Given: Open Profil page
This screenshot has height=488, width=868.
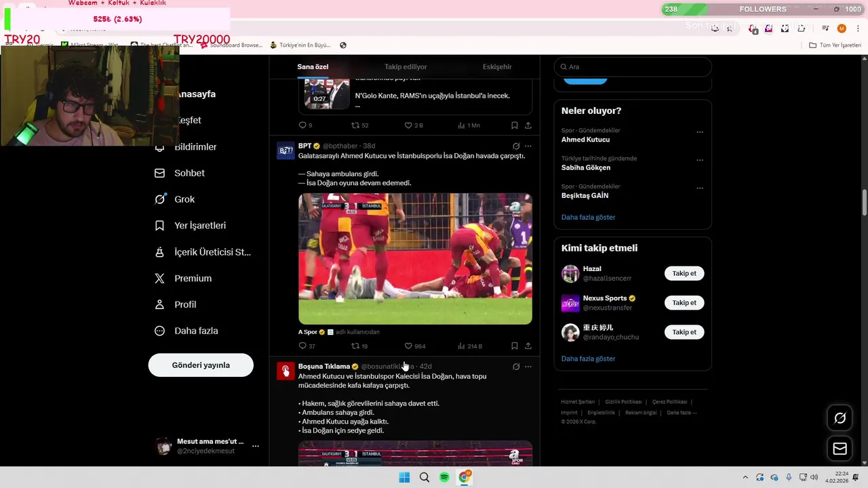Looking at the screenshot, I should click(176, 305).
